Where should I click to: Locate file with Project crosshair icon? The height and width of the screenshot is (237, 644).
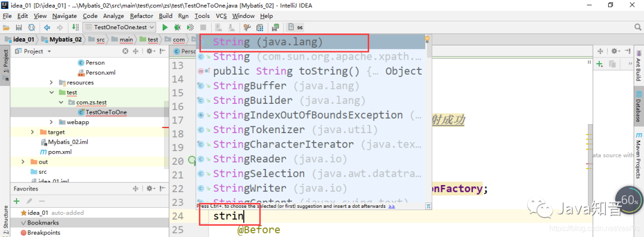point(126,51)
